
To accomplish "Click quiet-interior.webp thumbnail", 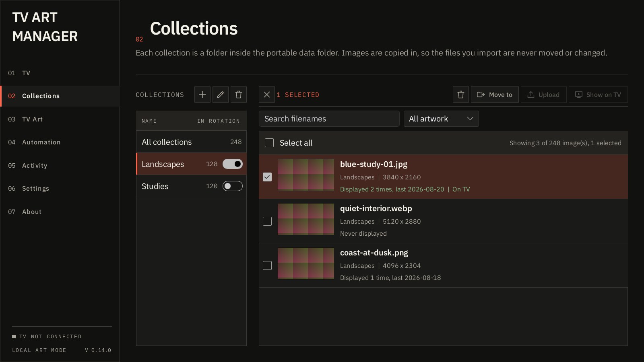I will tap(306, 219).
